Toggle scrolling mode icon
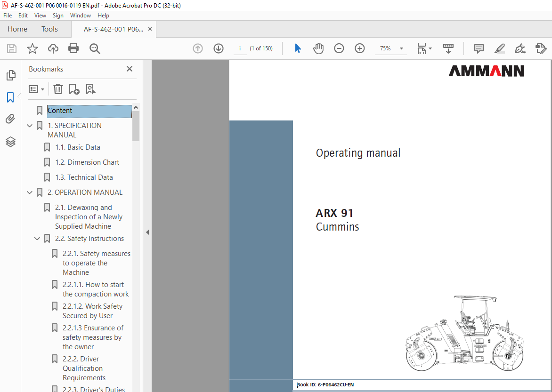This screenshot has height=392, width=552. click(x=448, y=48)
